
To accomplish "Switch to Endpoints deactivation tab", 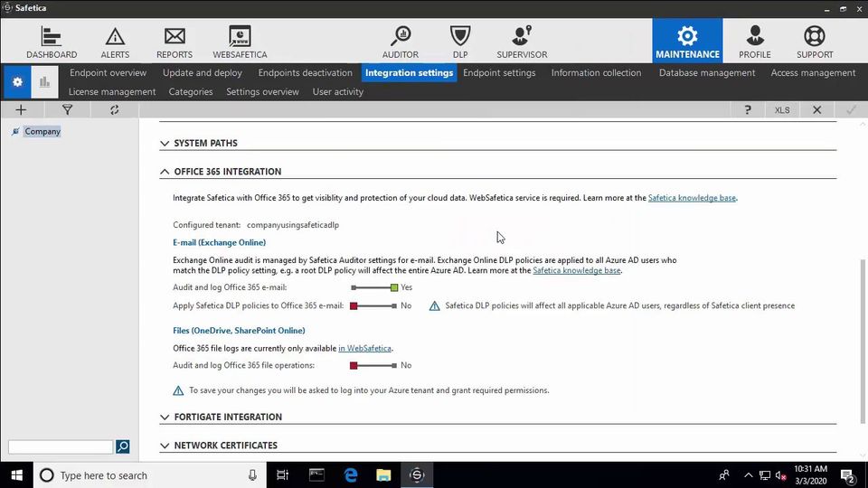I will [x=305, y=72].
